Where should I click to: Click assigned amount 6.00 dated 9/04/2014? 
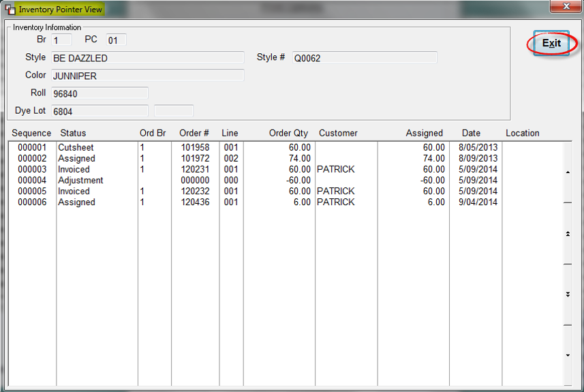coord(435,202)
